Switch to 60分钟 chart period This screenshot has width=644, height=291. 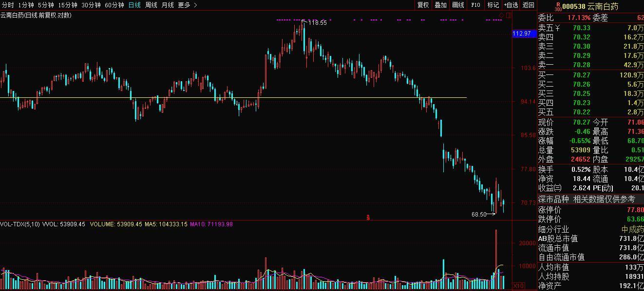point(114,5)
